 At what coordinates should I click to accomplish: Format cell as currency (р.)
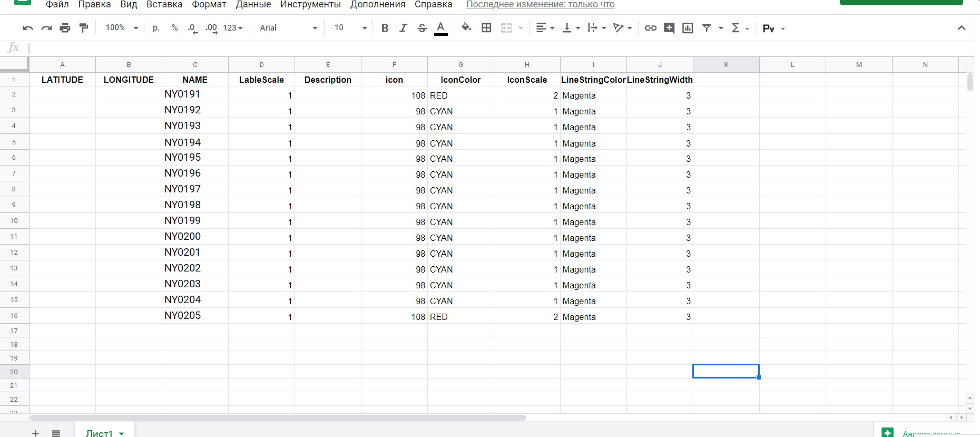pyautogui.click(x=156, y=28)
